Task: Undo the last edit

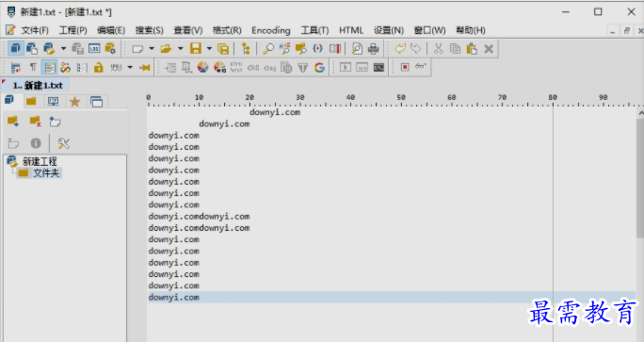Action: tap(400, 48)
